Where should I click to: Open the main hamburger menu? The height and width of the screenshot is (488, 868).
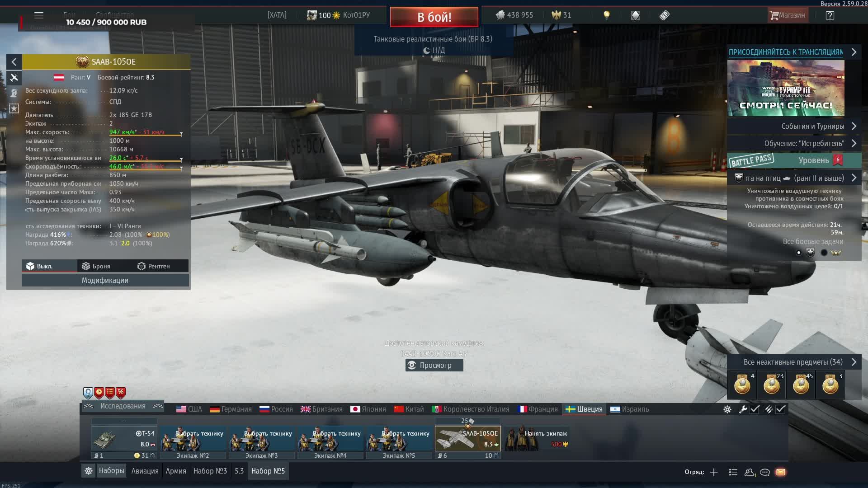(39, 15)
